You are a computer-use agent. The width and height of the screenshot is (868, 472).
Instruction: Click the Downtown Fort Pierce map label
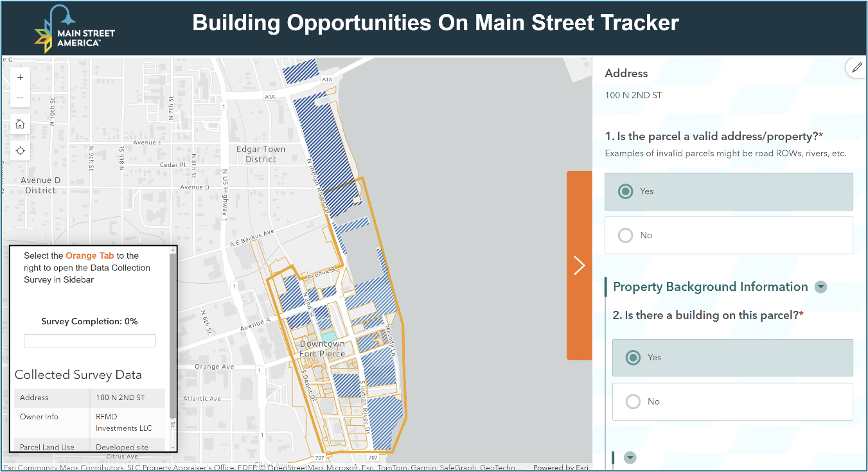click(322, 349)
